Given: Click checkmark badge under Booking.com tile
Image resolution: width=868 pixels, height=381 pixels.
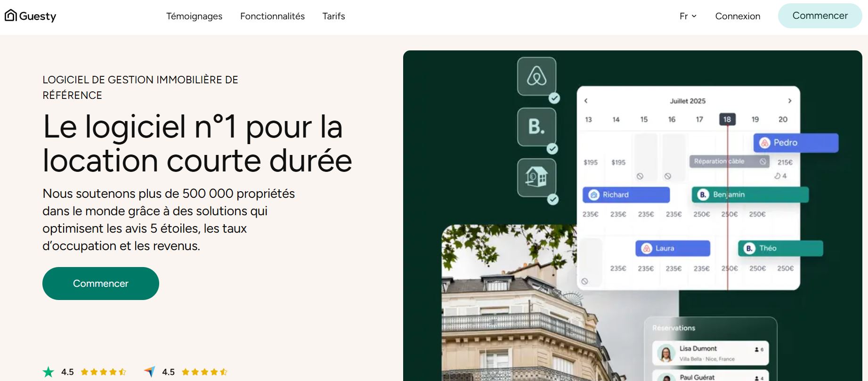Looking at the screenshot, I should (x=552, y=149).
